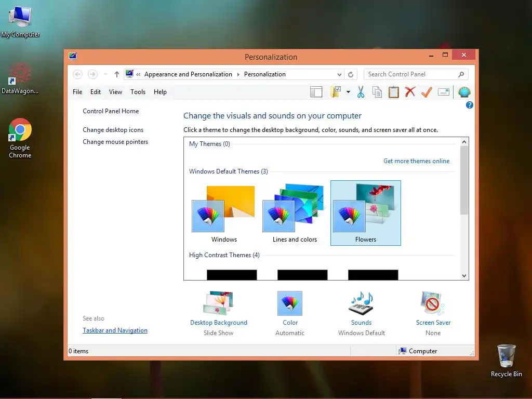The width and height of the screenshot is (532, 399).
Task: Click the red X Delete toolbar icon
Action: coord(410,91)
